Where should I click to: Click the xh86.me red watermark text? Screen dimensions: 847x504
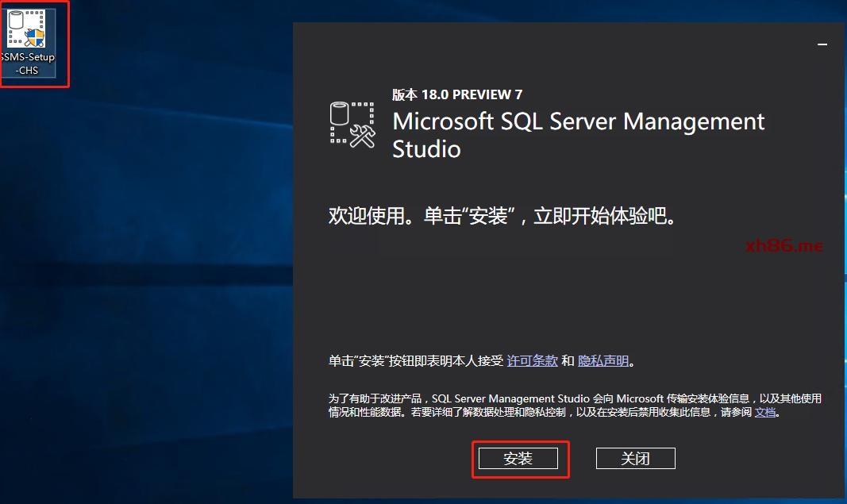point(784,245)
